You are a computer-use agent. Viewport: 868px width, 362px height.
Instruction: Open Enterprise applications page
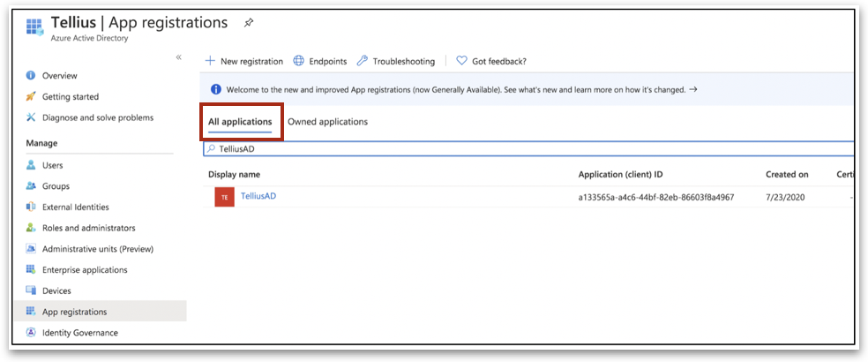[85, 270]
